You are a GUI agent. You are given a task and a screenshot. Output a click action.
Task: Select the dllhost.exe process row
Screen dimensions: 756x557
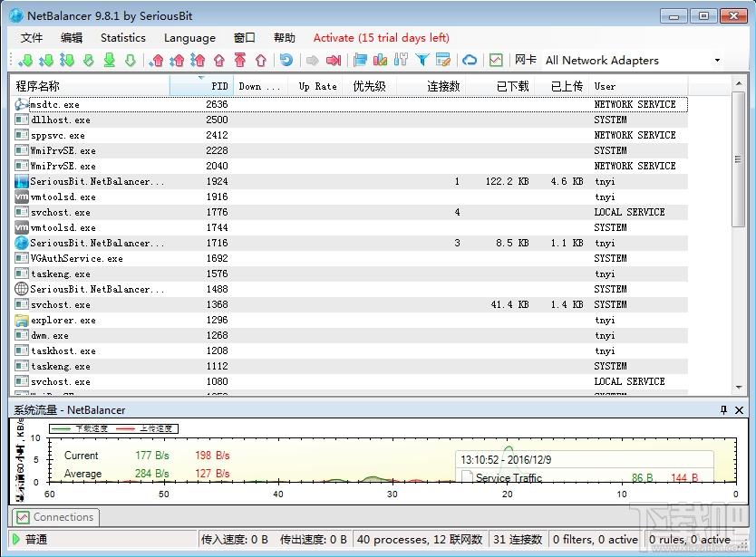point(350,120)
